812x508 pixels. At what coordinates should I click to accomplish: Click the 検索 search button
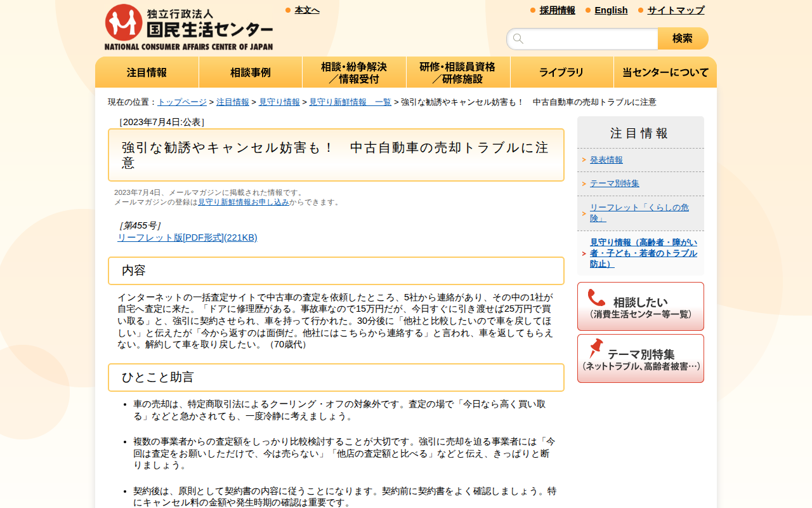683,39
